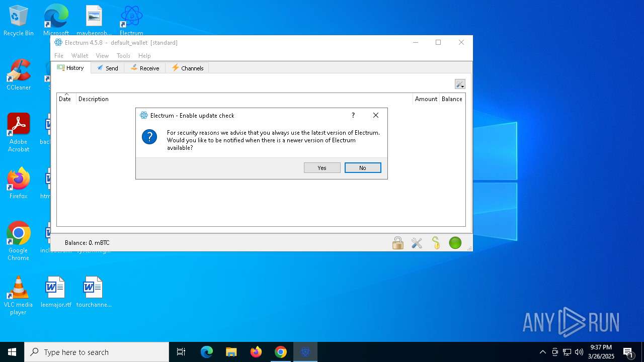
Task: Click the Amount column header
Action: (x=426, y=99)
